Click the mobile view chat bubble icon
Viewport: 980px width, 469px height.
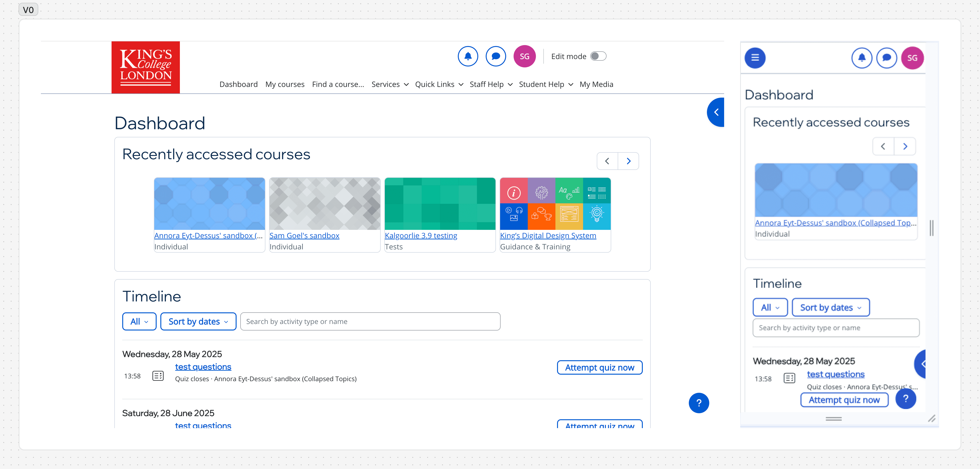click(x=886, y=58)
